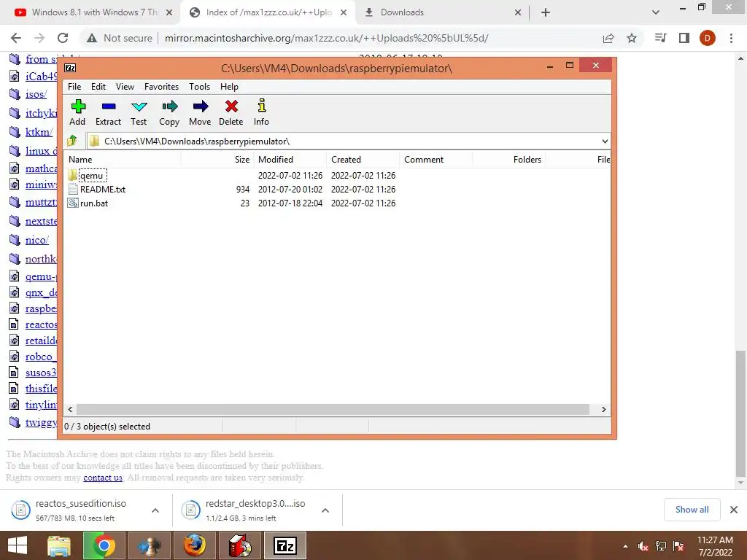Select the qemu folder row

pos(91,176)
